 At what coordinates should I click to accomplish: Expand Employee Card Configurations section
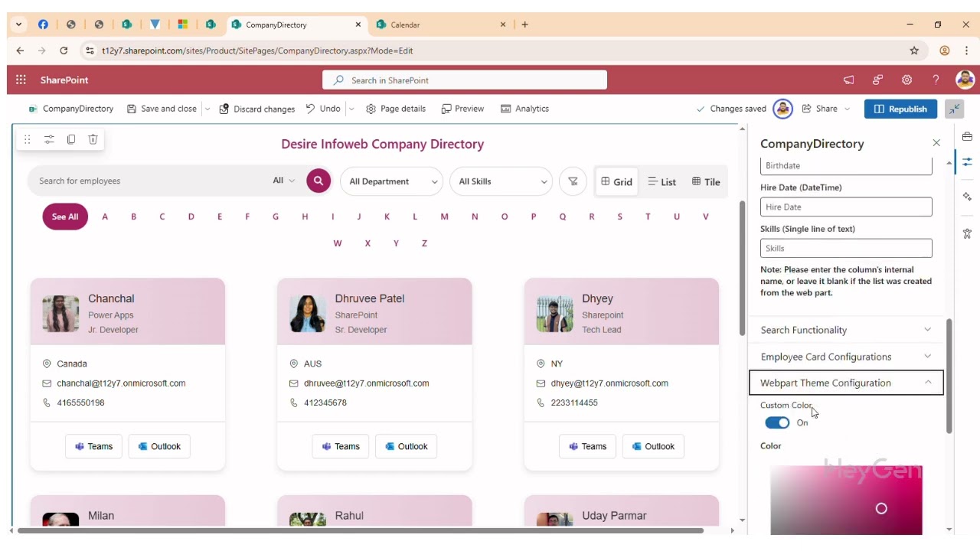pyautogui.click(x=846, y=357)
